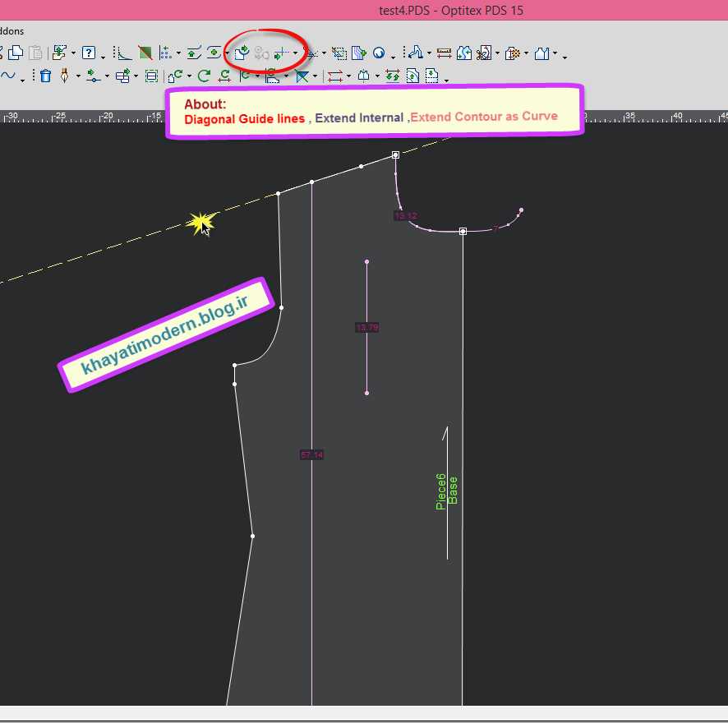Open the Addons menu
This screenshot has width=728, height=723.
click(12, 31)
